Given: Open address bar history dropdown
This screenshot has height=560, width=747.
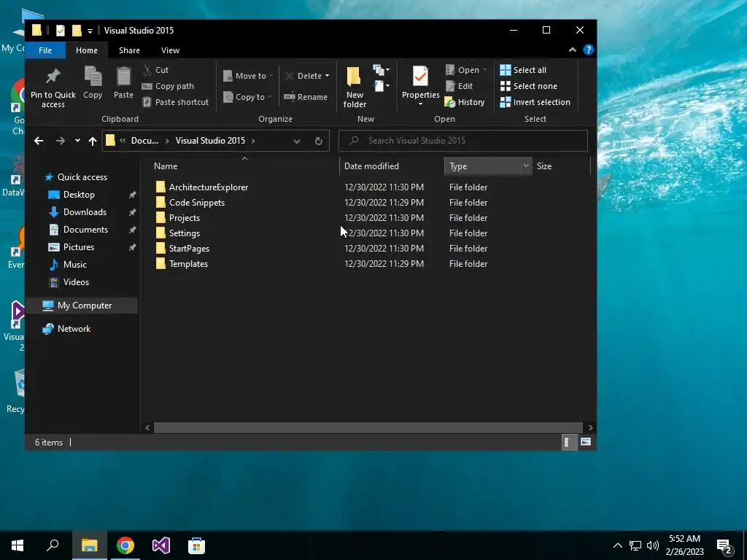Looking at the screenshot, I should [x=297, y=141].
